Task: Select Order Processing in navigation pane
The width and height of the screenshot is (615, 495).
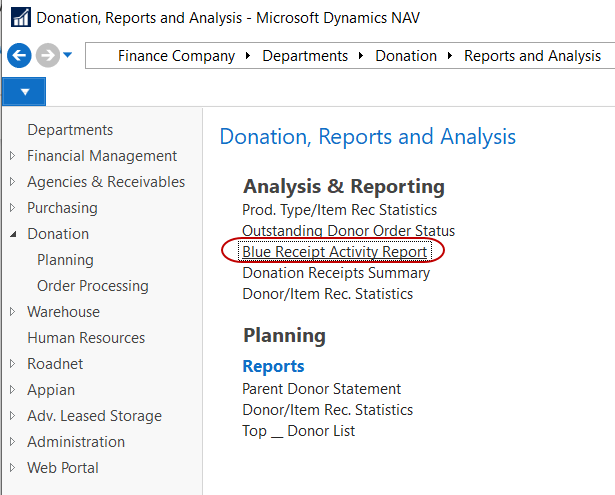Action: coord(92,286)
